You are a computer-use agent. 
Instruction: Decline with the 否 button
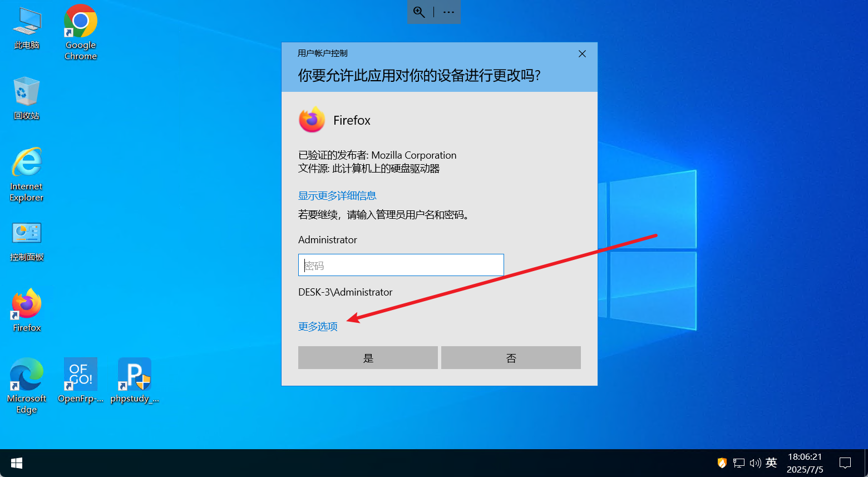coord(511,358)
